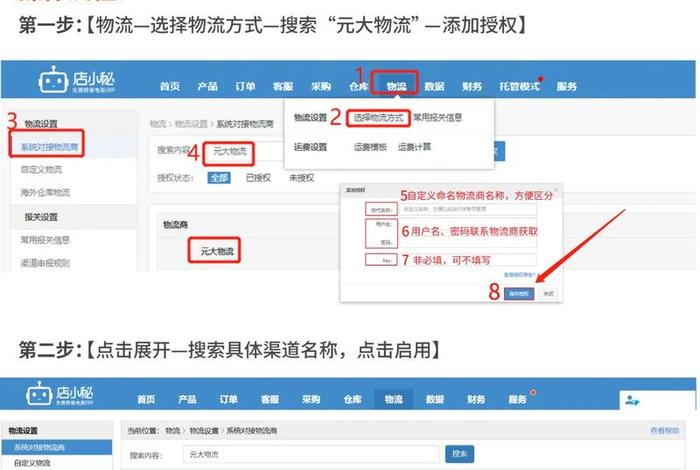Click the 关闭 button in 添加授权 dialog
The width and height of the screenshot is (700, 470).
tap(548, 294)
